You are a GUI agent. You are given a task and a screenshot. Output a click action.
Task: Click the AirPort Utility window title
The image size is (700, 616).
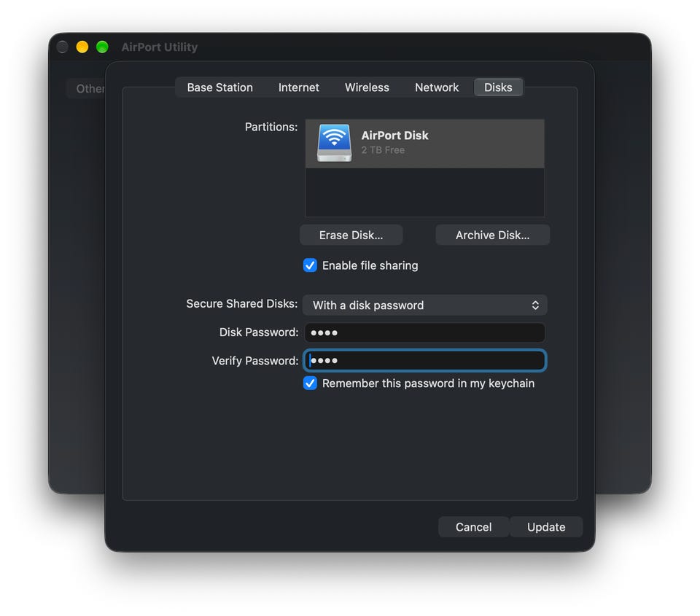click(160, 47)
